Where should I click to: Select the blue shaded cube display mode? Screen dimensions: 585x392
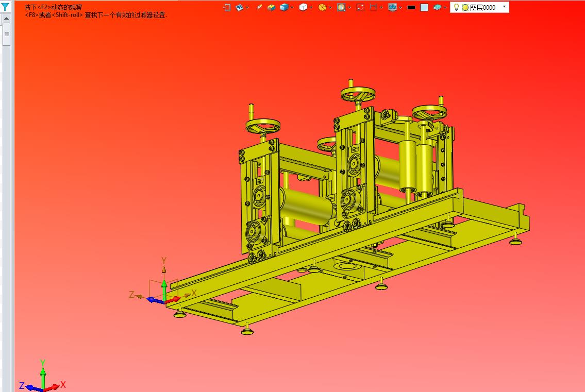pos(284,7)
